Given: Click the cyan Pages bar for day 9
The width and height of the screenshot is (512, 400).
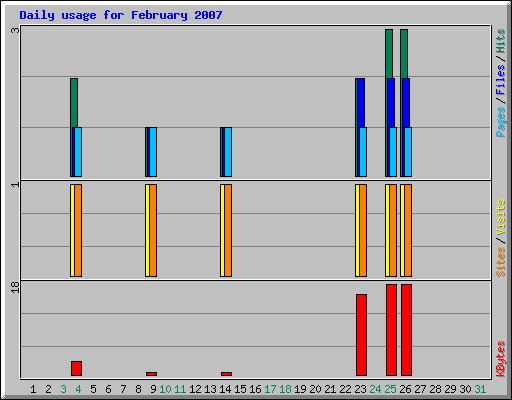Looking at the screenshot, I should coord(153,152).
